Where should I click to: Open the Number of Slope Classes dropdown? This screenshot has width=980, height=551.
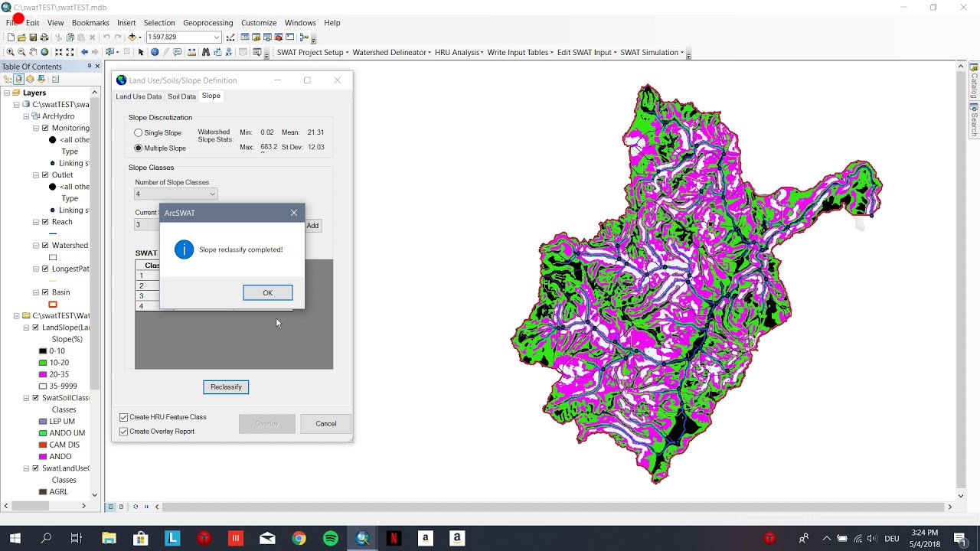pos(176,194)
